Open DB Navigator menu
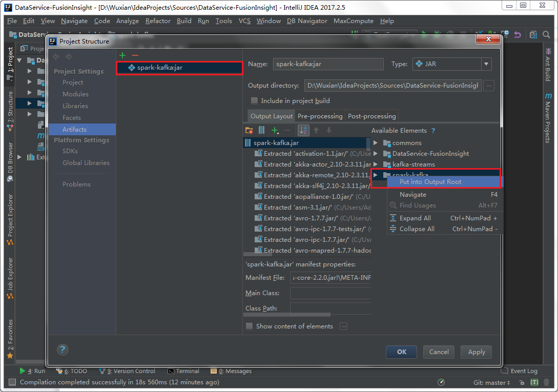Viewport: 558px width, 392px height. [x=307, y=21]
